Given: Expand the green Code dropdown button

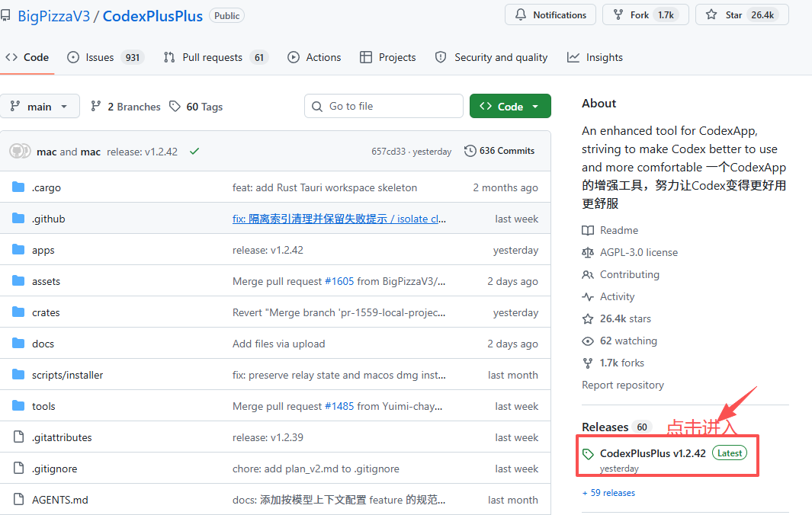Looking at the screenshot, I should coord(510,106).
